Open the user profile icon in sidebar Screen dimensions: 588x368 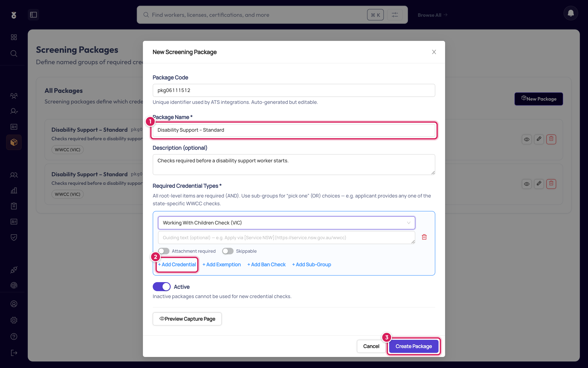[14, 304]
